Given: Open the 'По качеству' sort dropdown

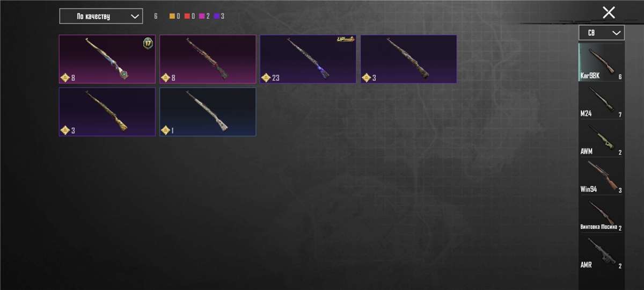Looking at the screenshot, I should click(101, 16).
